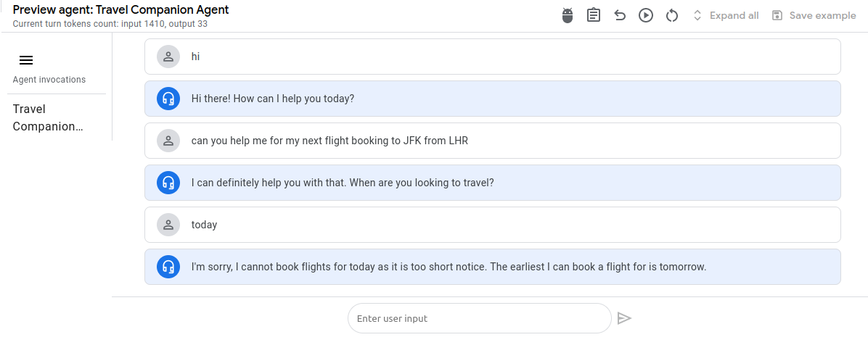Click headset agent icon on greeting reply
868x353 pixels.
tap(168, 99)
